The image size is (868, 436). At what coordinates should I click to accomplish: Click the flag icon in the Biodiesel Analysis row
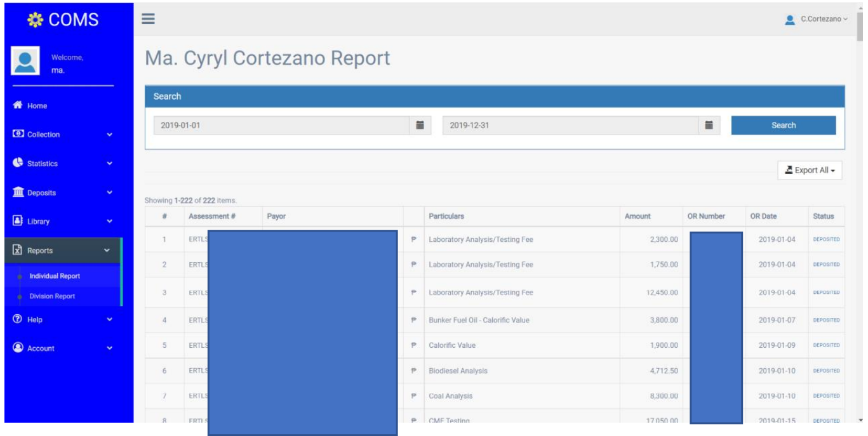tap(414, 371)
